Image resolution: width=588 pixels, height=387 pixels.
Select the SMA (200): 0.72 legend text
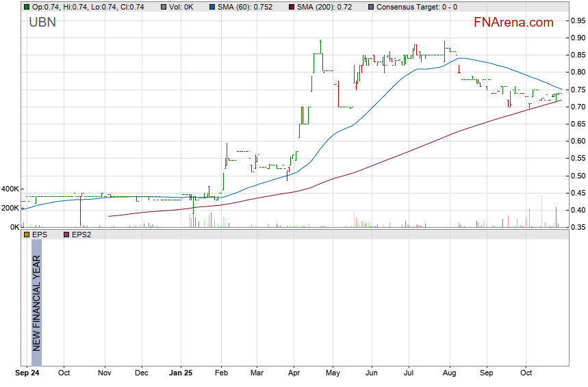click(x=323, y=7)
